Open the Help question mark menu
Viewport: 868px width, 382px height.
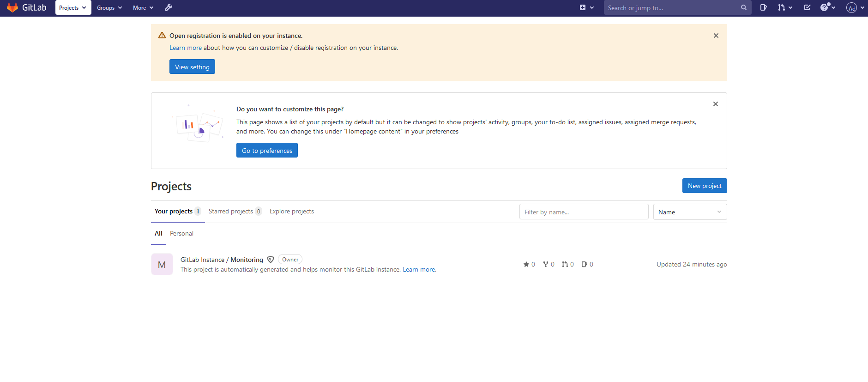[828, 7]
